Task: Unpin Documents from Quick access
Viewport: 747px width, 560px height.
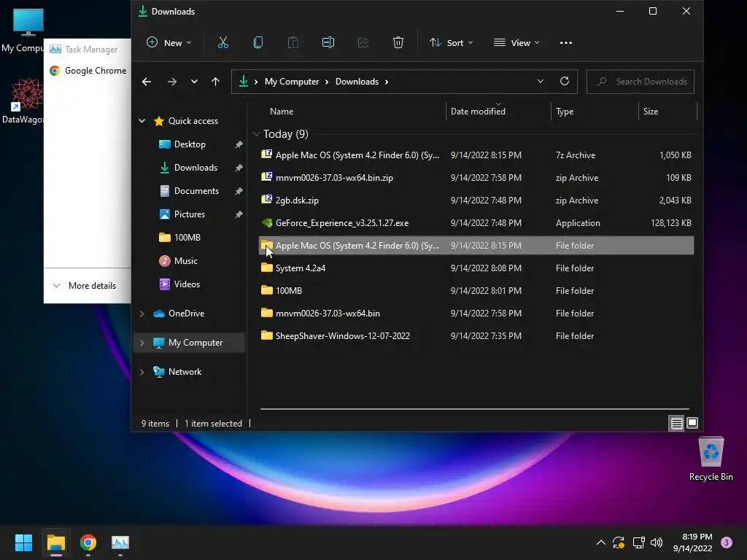Action: click(x=239, y=191)
